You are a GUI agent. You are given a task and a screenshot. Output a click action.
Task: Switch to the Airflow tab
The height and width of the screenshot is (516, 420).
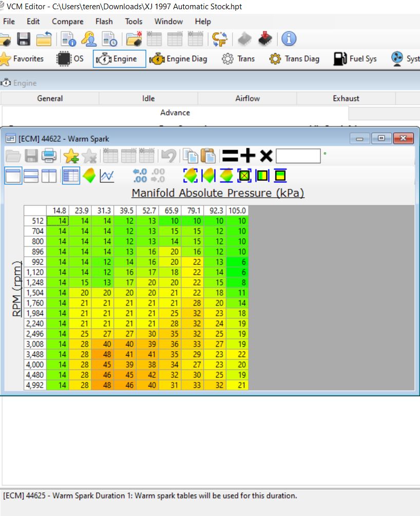pyautogui.click(x=247, y=99)
